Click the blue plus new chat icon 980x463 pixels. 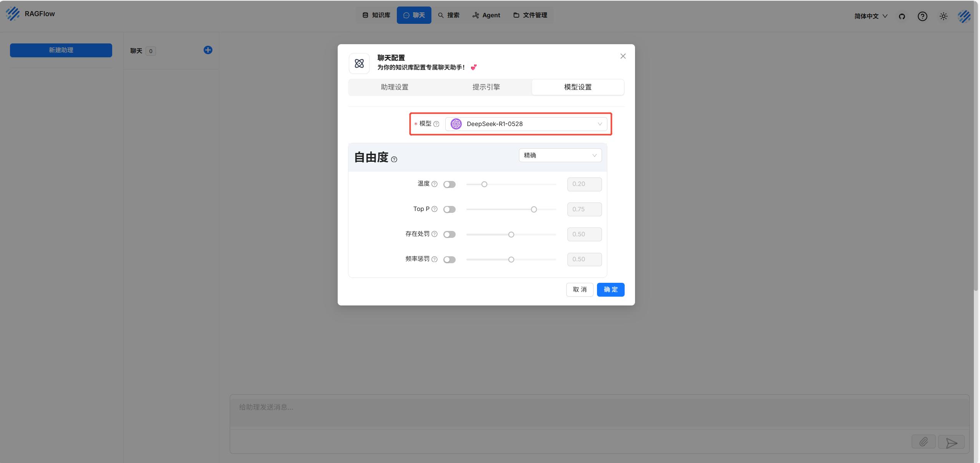(208, 50)
